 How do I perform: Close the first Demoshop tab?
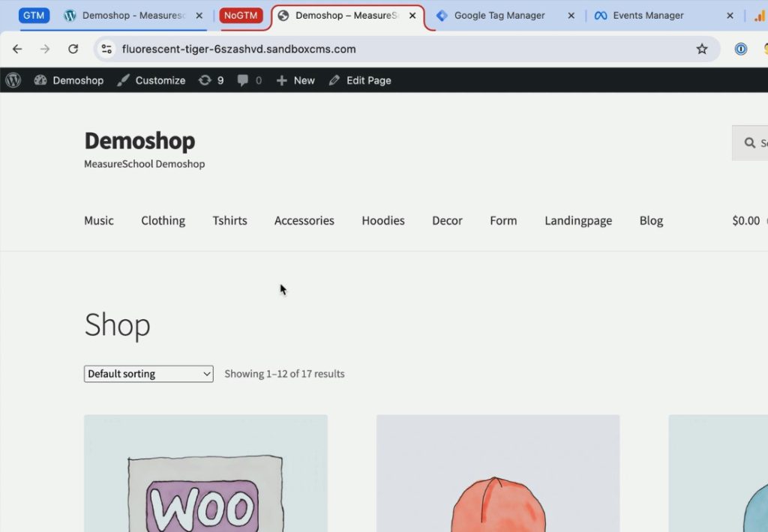pos(199,16)
